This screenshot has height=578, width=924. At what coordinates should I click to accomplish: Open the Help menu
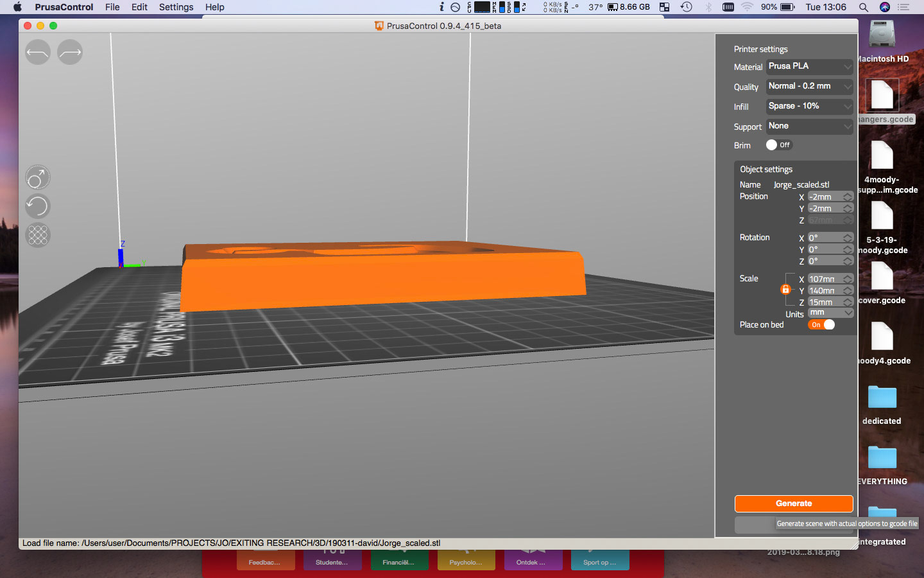[215, 7]
